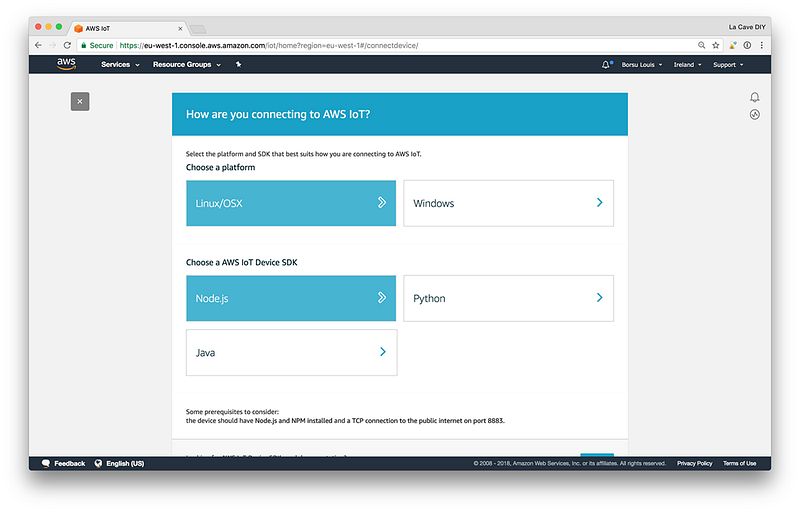Click the globe language icon in footer
Screen dimensions: 800x512
pyautogui.click(x=98, y=464)
